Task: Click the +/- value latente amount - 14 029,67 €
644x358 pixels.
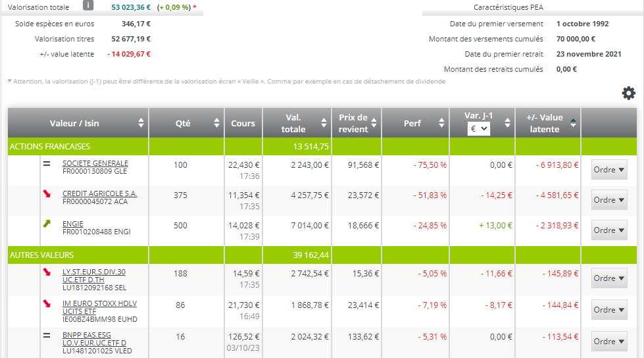Action: (129, 54)
